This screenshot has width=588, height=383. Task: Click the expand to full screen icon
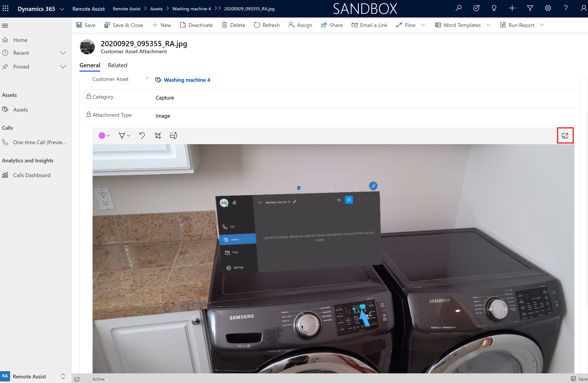(565, 136)
